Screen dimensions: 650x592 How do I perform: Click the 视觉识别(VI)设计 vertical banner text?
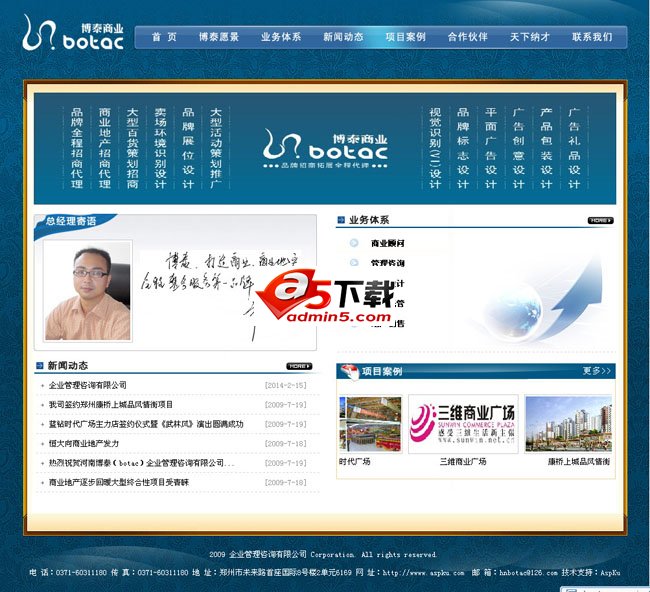point(435,148)
